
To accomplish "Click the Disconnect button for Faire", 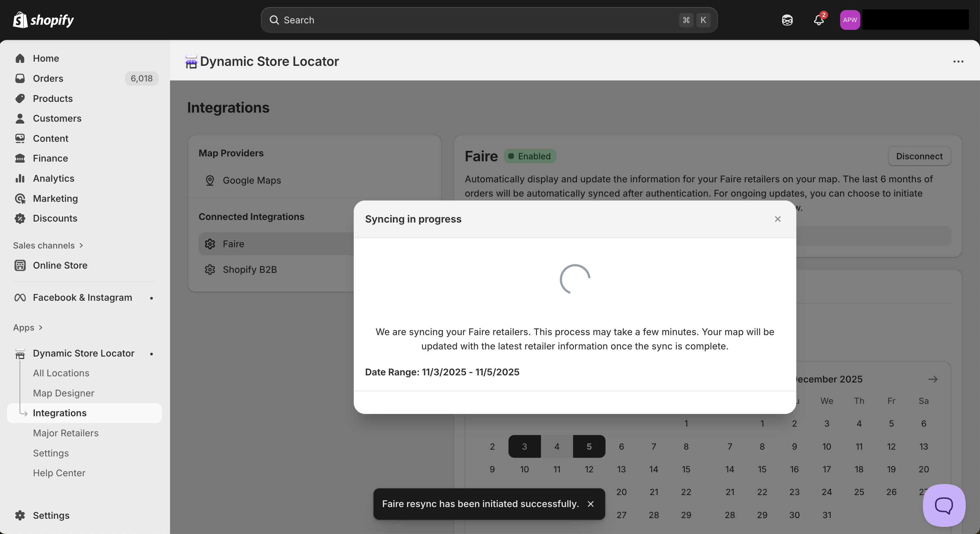I will tap(919, 156).
